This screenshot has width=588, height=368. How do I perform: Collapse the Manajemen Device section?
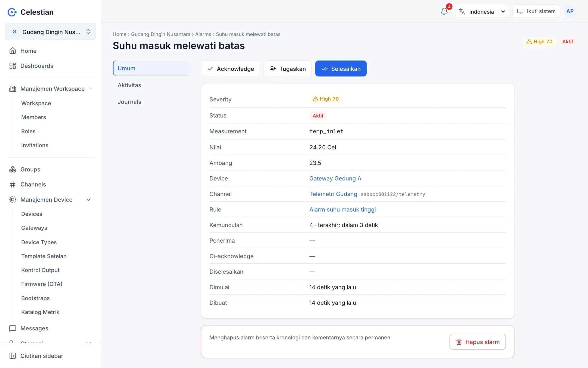[88, 200]
